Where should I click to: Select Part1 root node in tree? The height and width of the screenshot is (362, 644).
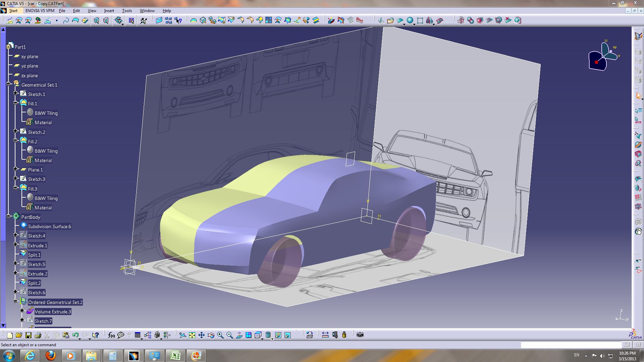[x=20, y=47]
